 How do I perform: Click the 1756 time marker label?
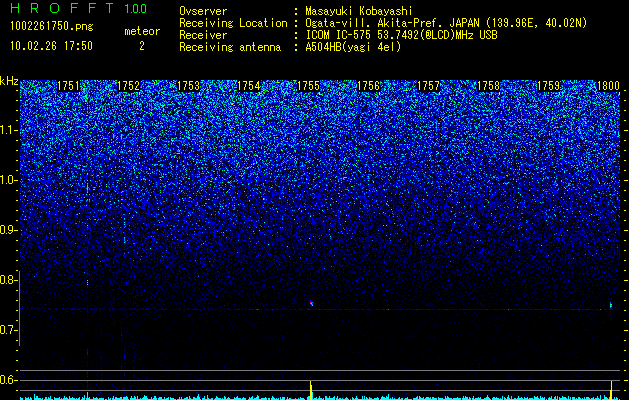pos(368,86)
